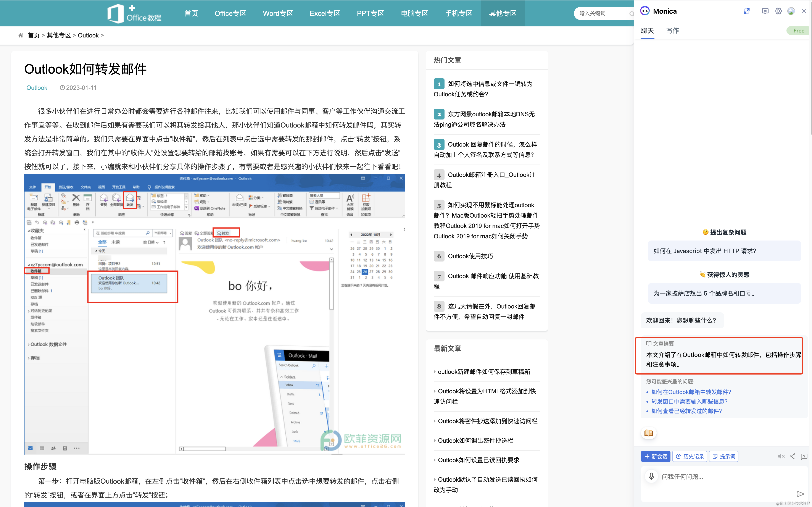This screenshot has width=812, height=507.
Task: Toggle the muted speaker sound icon
Action: pyautogui.click(x=781, y=456)
